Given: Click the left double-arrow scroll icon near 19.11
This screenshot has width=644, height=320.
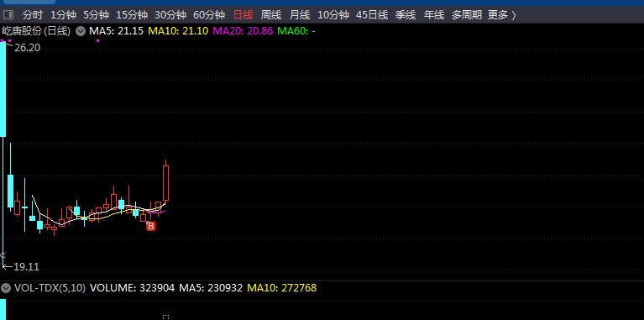Looking at the screenshot, I should 3,254.
